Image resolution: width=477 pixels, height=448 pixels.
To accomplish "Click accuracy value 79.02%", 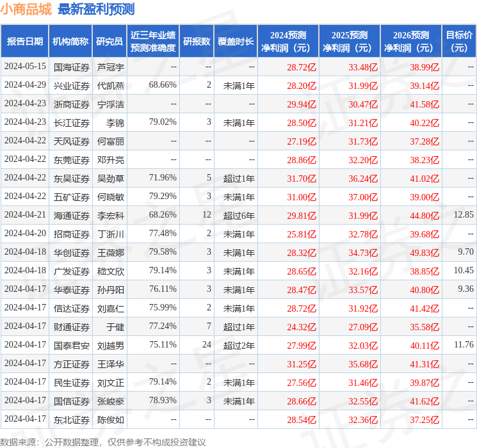I will 163,122.
